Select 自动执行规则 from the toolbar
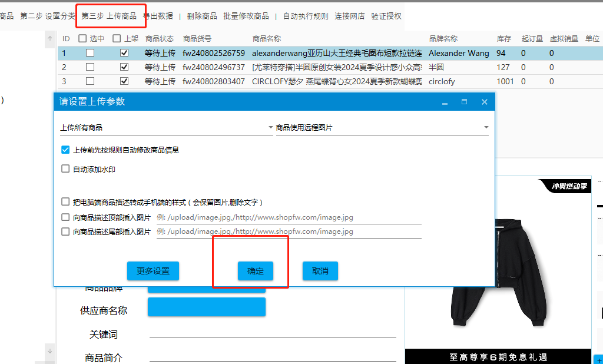Image resolution: width=603 pixels, height=364 pixels. 306,16
